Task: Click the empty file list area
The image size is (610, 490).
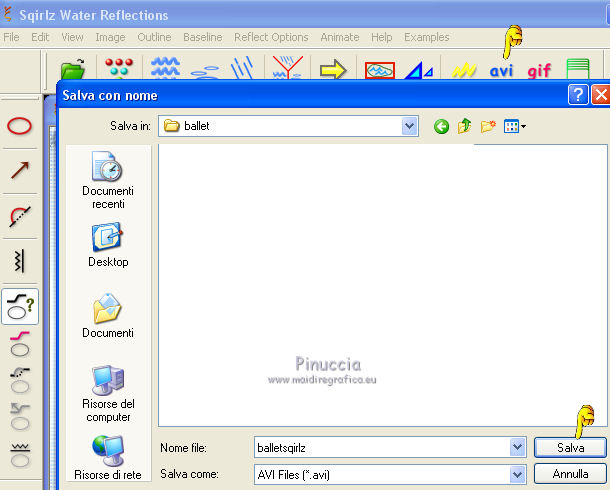Action: pyautogui.click(x=382, y=285)
